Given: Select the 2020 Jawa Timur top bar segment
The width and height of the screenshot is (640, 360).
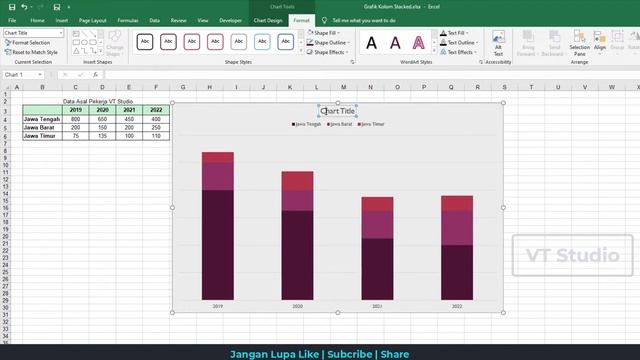Looking at the screenshot, I should [298, 180].
